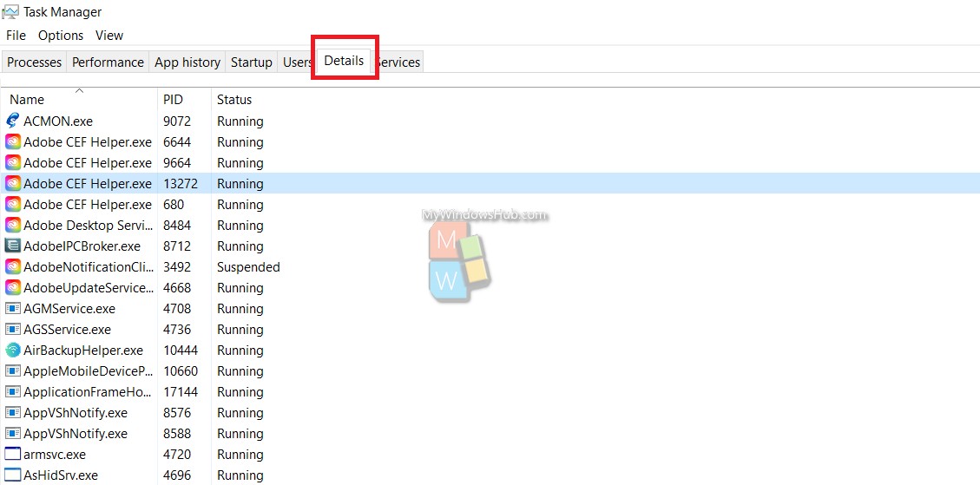
Task: Switch to the Users tab
Action: [295, 62]
